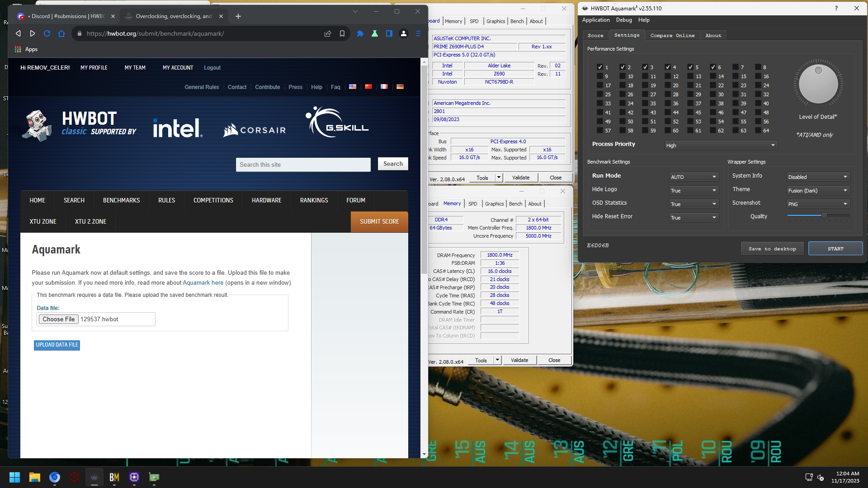Open a new browser tab
868x488 pixels.
[x=238, y=16]
